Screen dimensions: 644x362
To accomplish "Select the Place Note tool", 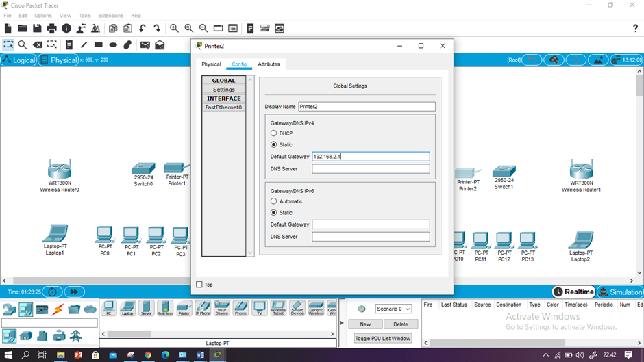I will click(69, 44).
